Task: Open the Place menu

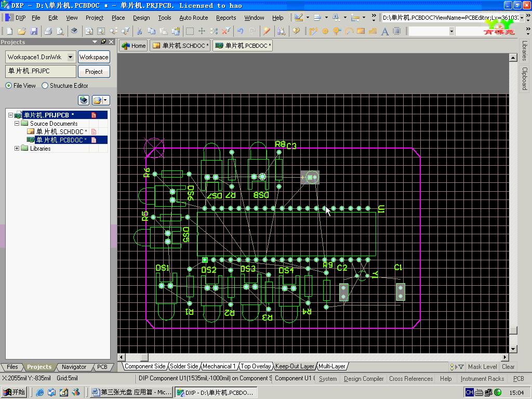Action: 118,18
